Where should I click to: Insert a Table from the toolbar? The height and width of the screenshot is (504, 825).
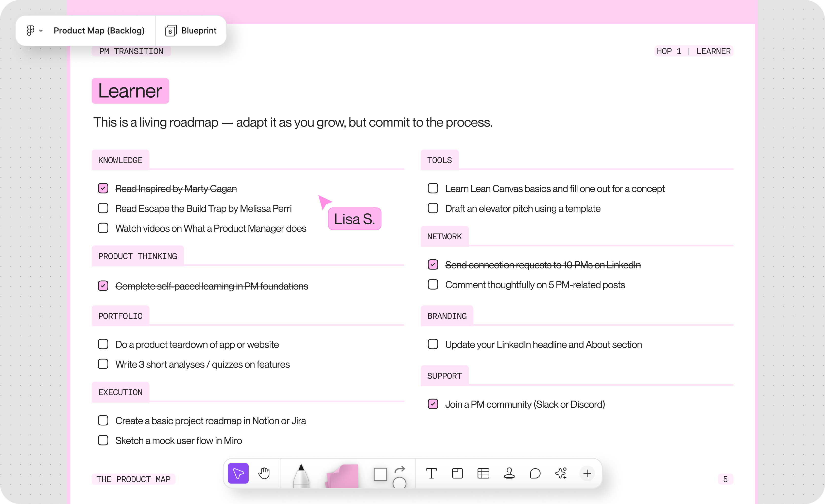[483, 473]
